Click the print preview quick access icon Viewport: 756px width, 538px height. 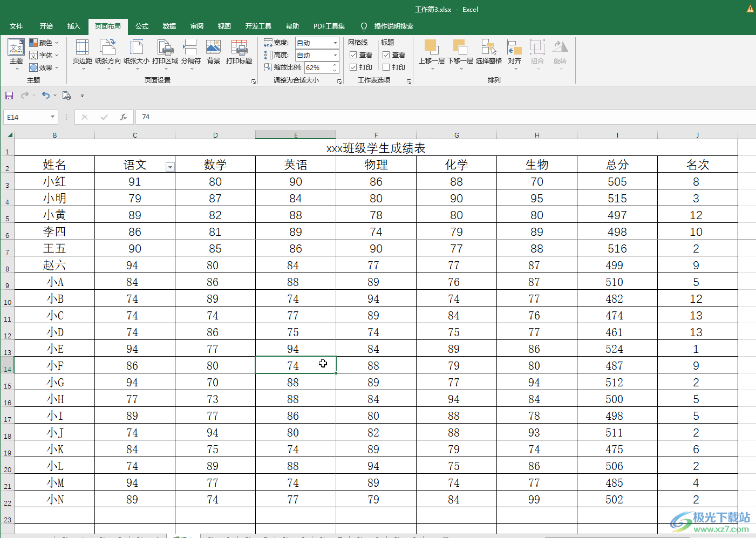coord(67,96)
